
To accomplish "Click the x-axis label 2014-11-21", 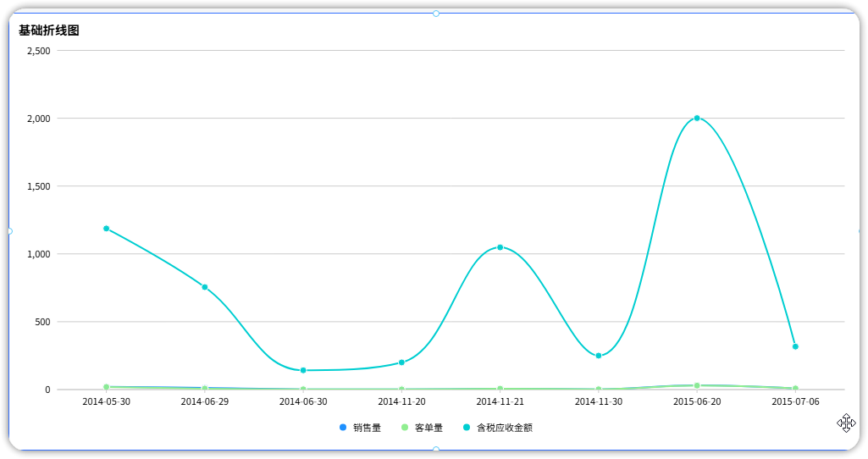I will (500, 401).
